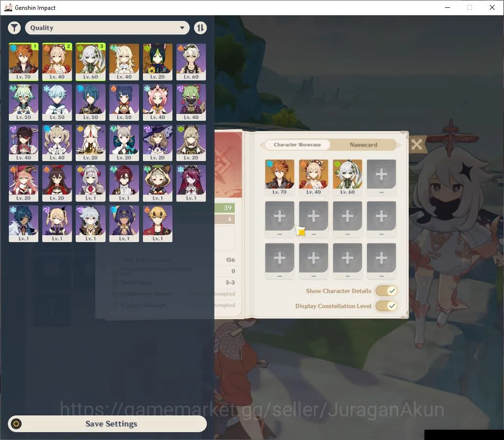Open the character filter funnel icon
Viewport: 504px width, 440px height.
tap(14, 28)
